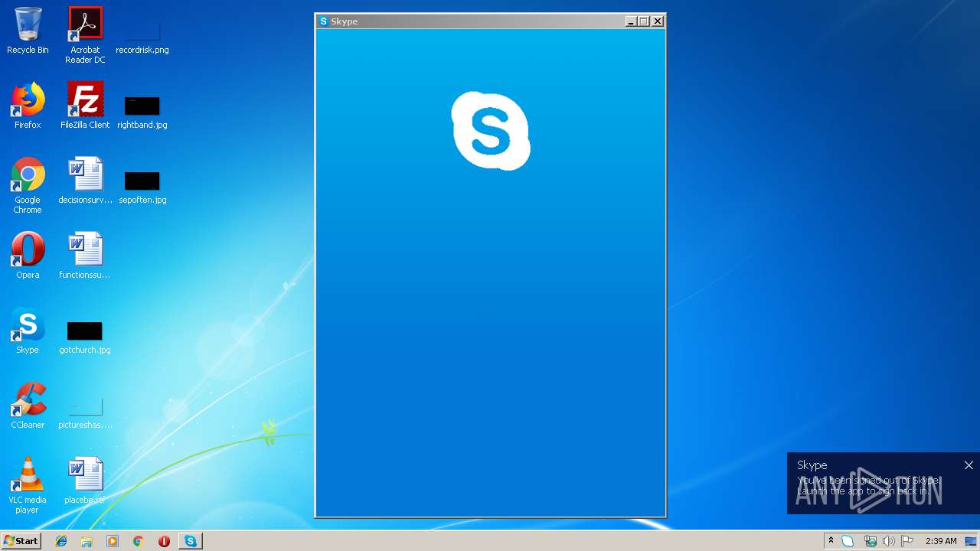Click the Skype signed-out notification message
980x551 pixels.
(x=868, y=485)
